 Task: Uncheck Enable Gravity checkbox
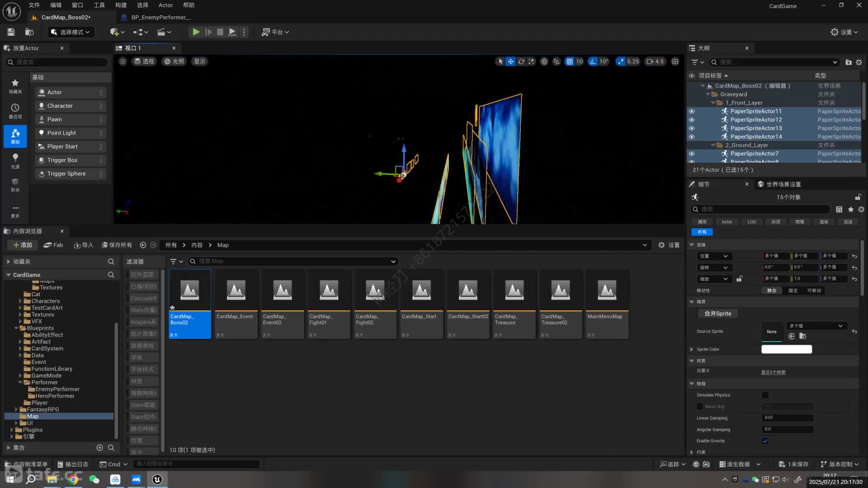click(x=765, y=441)
